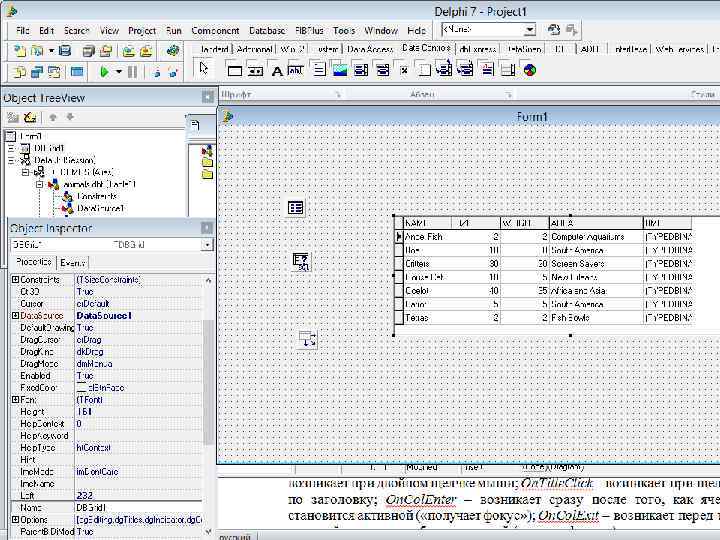Viewport: 720px width, 540px height.
Task: Pick DBImage component from the palette
Action: (x=340, y=70)
